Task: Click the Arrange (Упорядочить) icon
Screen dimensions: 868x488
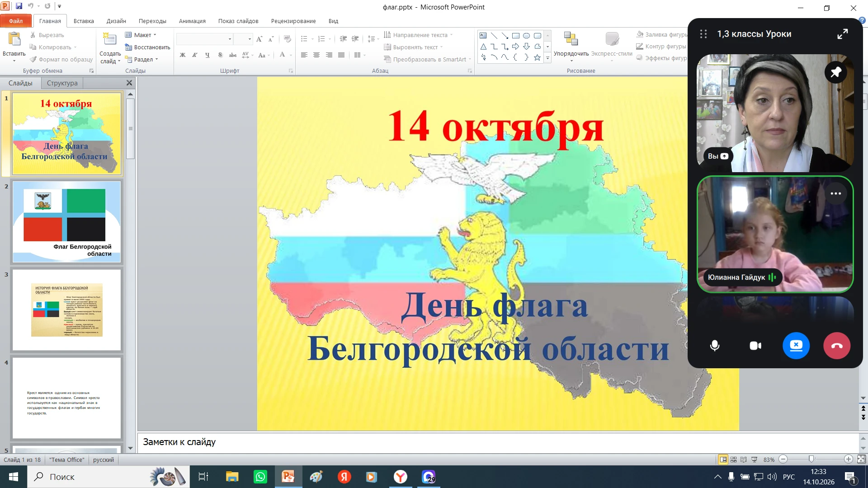Action: pos(571,39)
